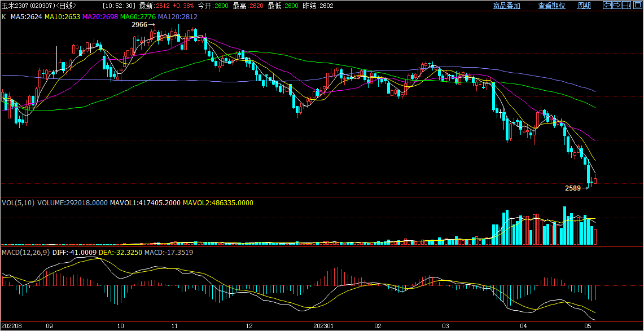This screenshot has width=644, height=331.
Task: Click the 202208 date on time axis
Action: (x=12, y=326)
